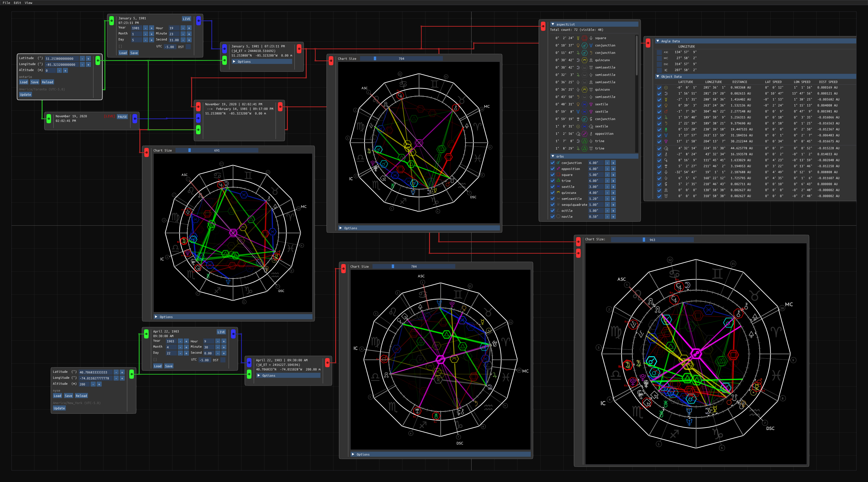Click Update on the ontario location node
The height and width of the screenshot is (482, 868).
tap(25, 95)
